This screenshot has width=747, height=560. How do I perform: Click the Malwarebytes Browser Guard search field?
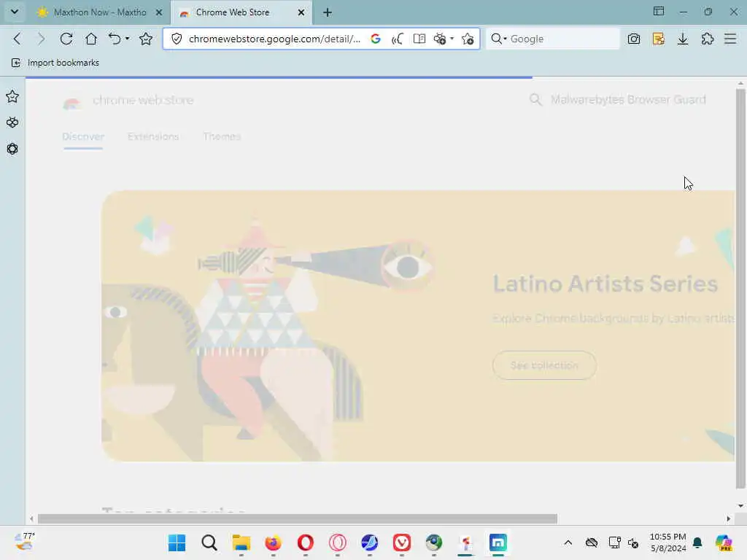coord(628,99)
